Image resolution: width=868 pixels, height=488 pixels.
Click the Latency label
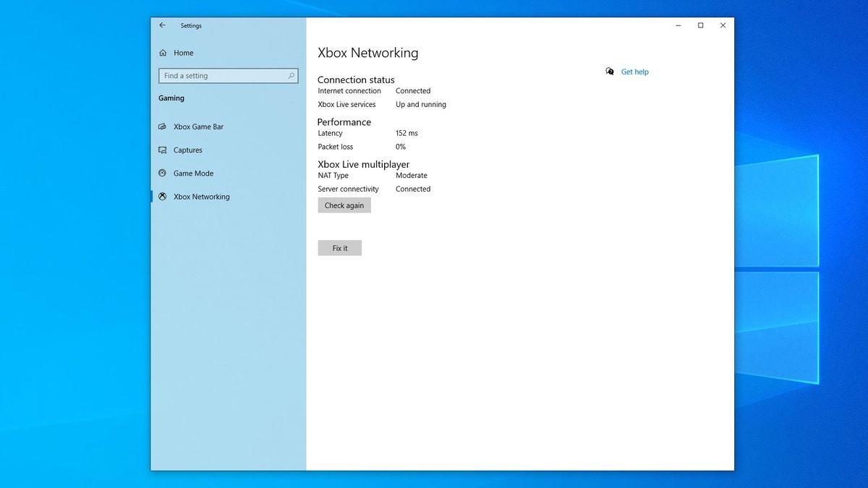point(331,133)
